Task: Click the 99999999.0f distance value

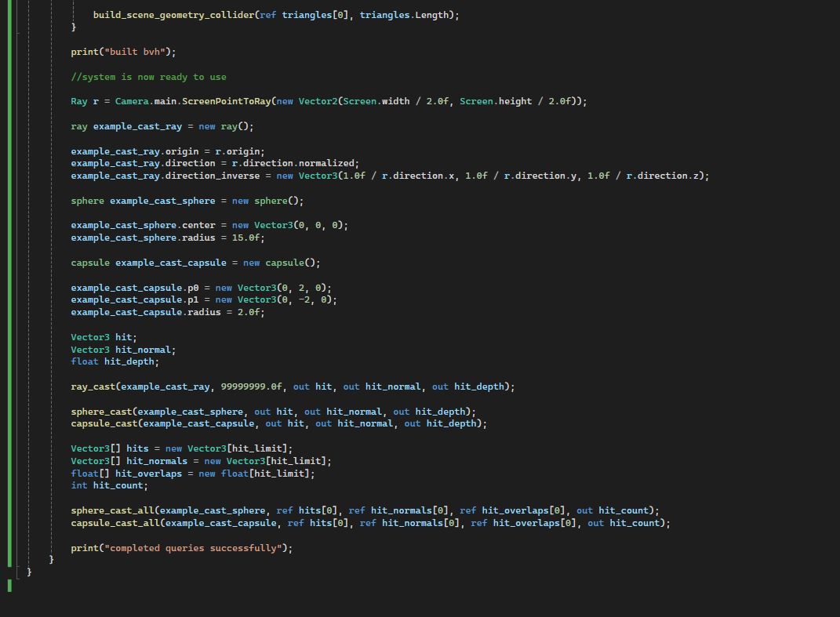Action: 251,387
